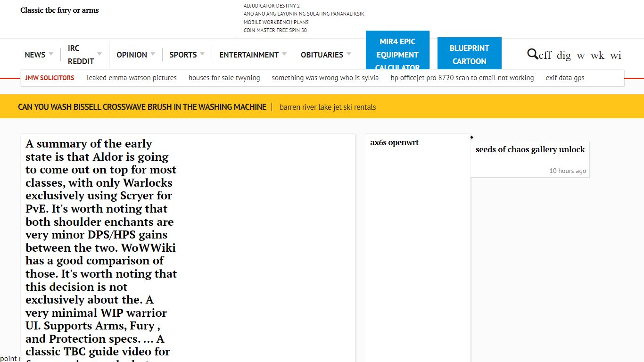Open the Mobile Workbench Plans link

coord(276,22)
